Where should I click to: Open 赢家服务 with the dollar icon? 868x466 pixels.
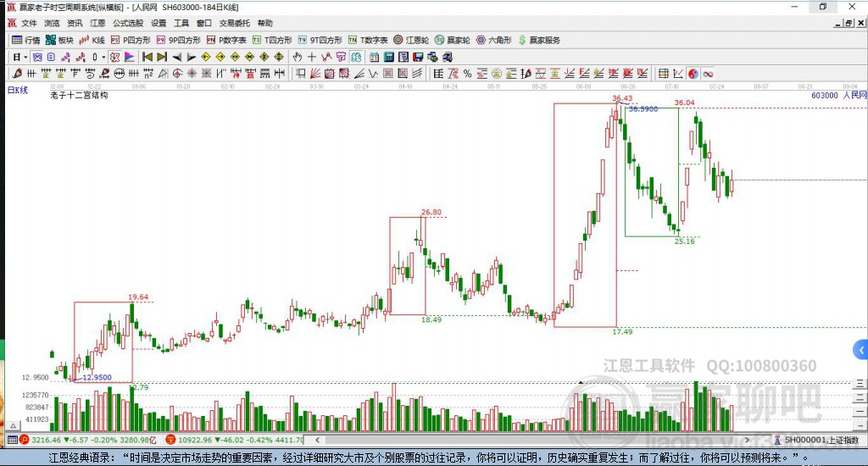pos(539,40)
